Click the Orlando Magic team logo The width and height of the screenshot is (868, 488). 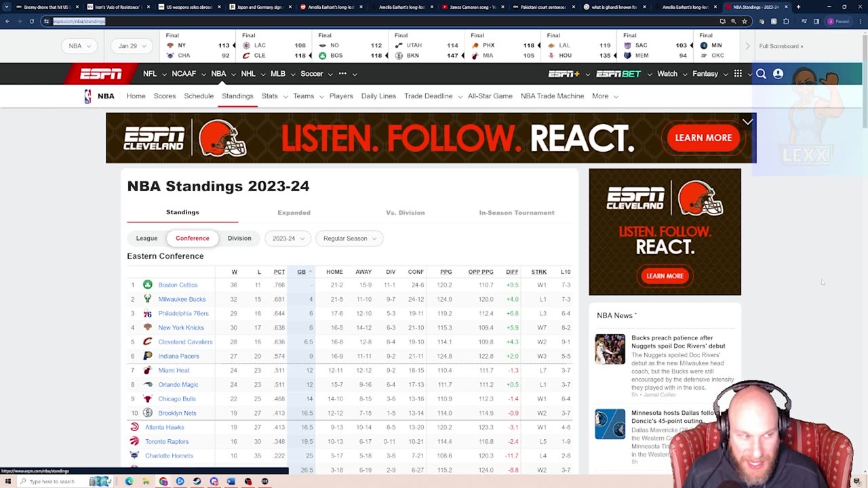click(x=148, y=384)
